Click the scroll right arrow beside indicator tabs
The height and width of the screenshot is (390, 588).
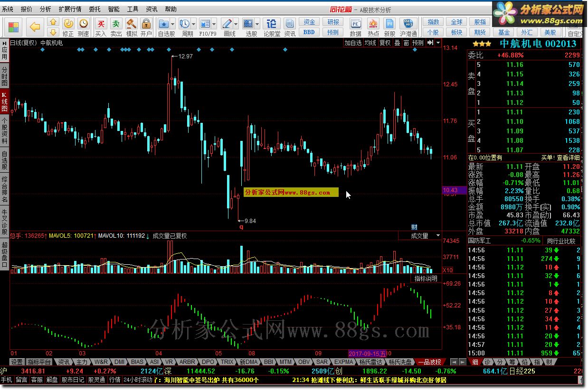462,362
